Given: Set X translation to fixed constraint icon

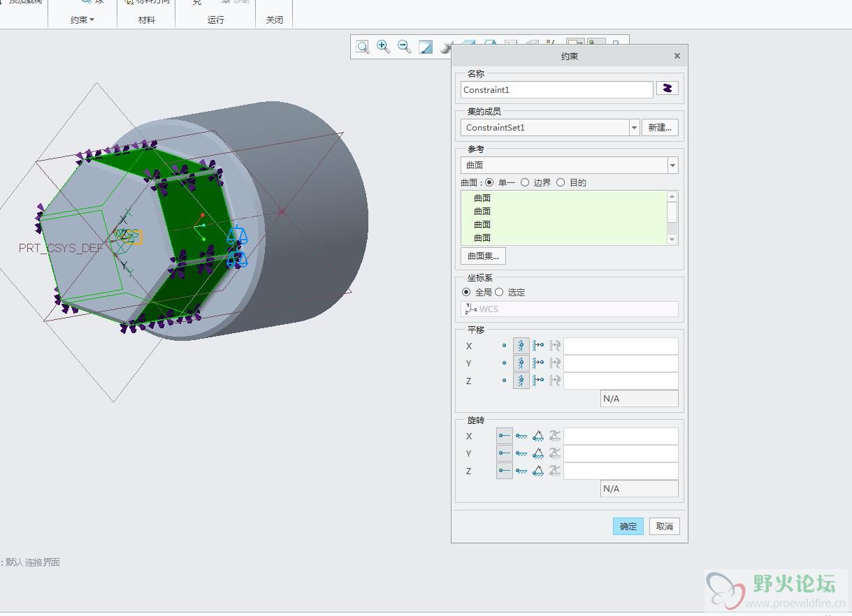Looking at the screenshot, I should click(x=521, y=346).
